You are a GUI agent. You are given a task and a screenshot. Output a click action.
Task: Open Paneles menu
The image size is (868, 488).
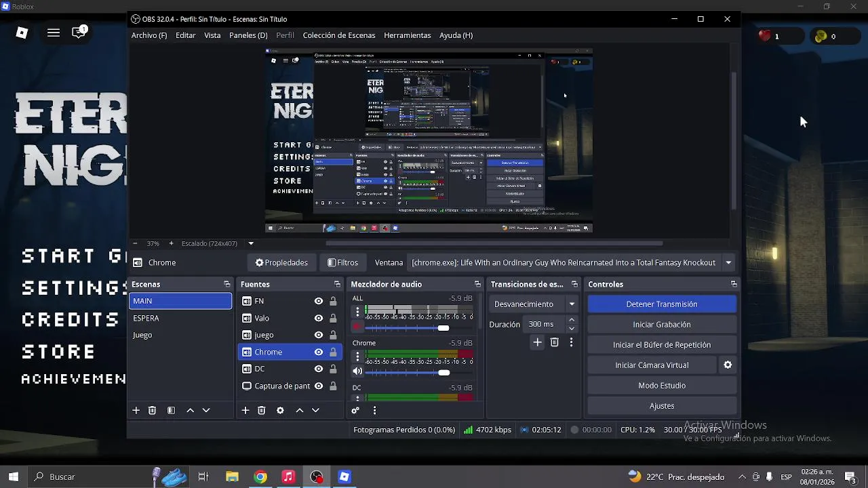248,35
